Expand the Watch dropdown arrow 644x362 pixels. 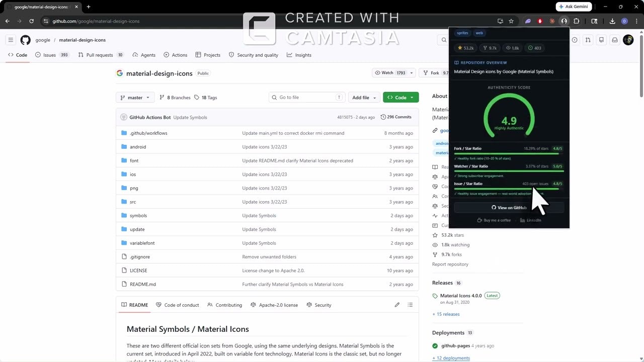pos(412,73)
